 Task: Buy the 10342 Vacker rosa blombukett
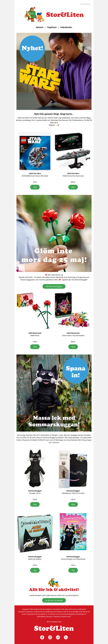pyautogui.click(x=73, y=347)
